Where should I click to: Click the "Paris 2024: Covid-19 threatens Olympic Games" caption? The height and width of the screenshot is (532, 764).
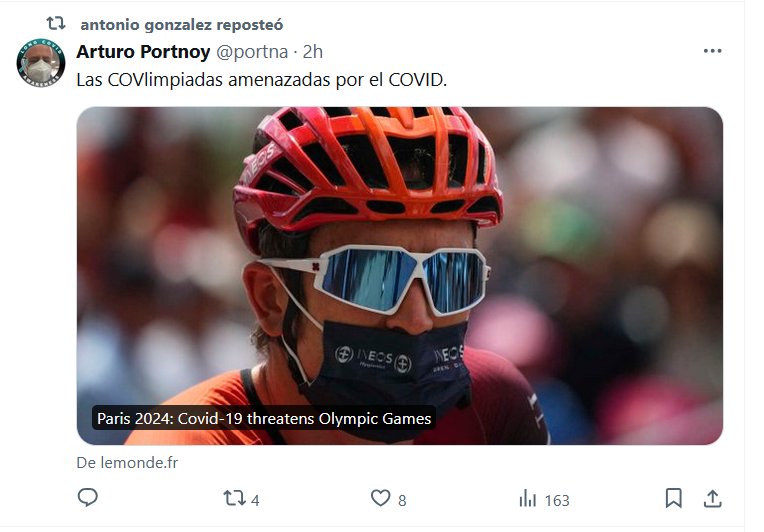(264, 418)
